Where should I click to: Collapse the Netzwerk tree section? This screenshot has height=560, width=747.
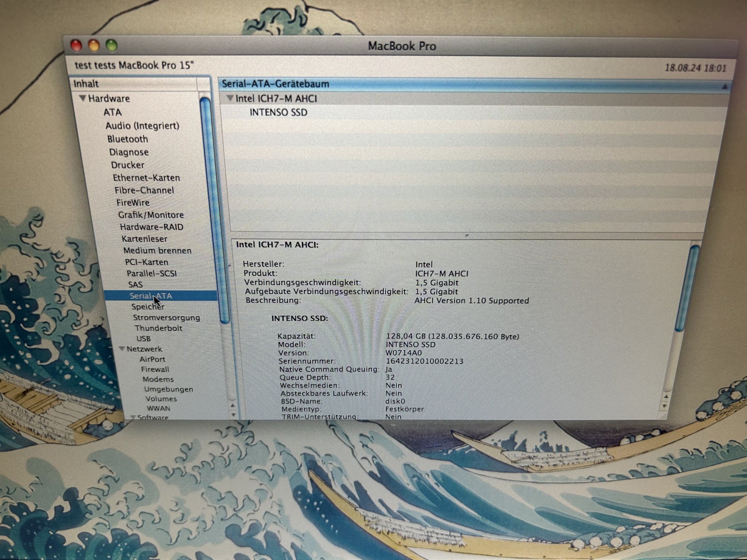pyautogui.click(x=122, y=349)
